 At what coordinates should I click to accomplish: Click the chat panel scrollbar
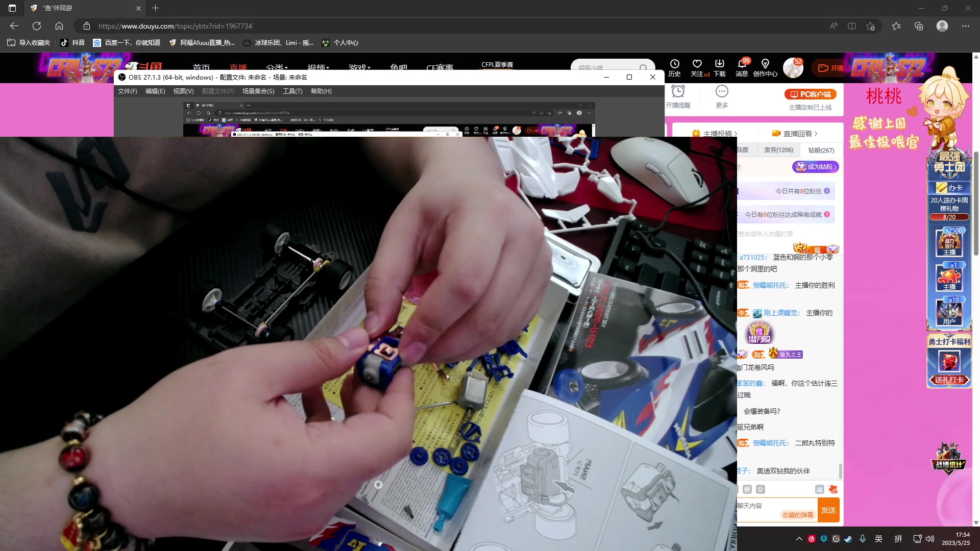coord(841,471)
